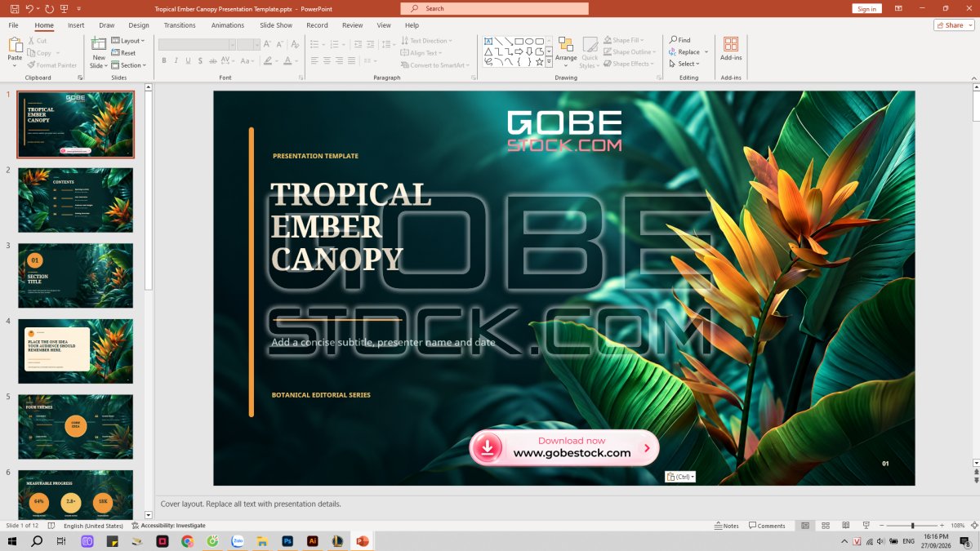Collapse the ribbon with the chevron

click(x=973, y=78)
